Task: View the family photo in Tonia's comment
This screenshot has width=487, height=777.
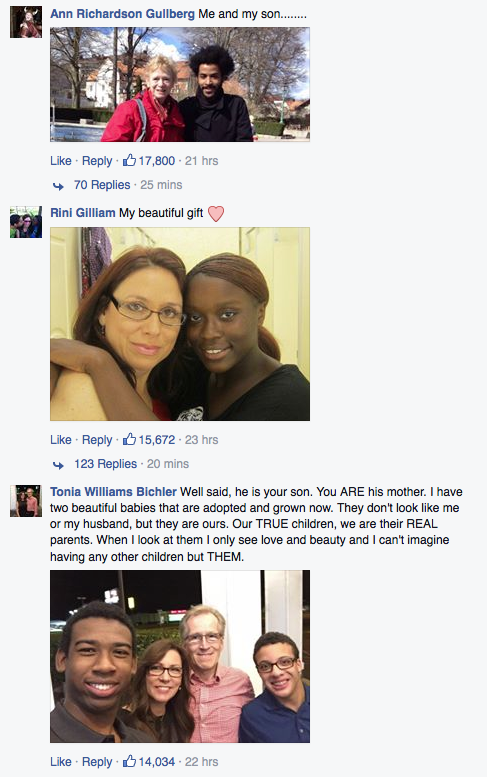Action: 180,656
